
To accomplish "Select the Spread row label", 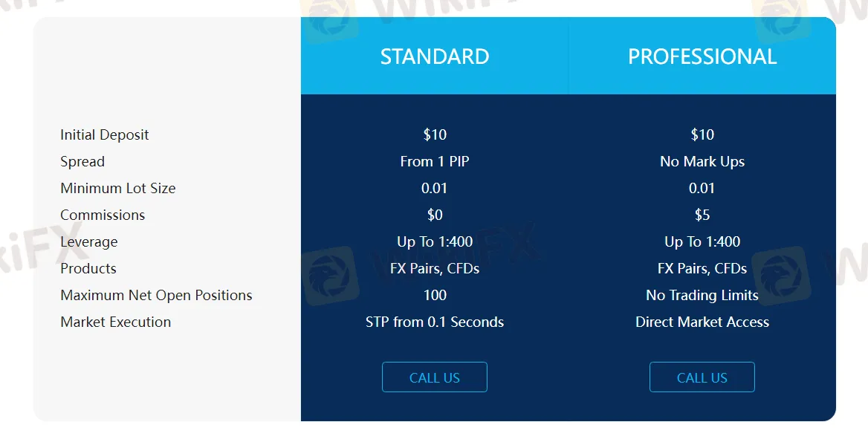I will click(x=82, y=161).
